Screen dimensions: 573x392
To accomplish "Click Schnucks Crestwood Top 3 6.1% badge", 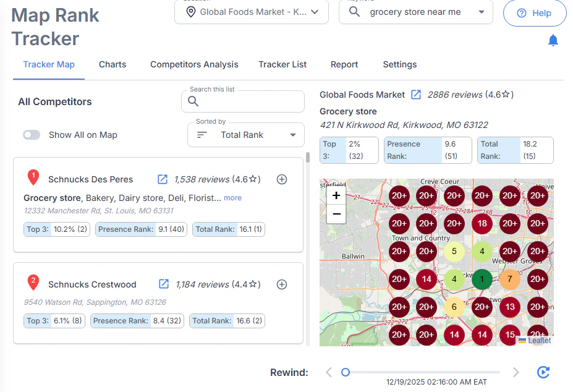I will pos(54,321).
